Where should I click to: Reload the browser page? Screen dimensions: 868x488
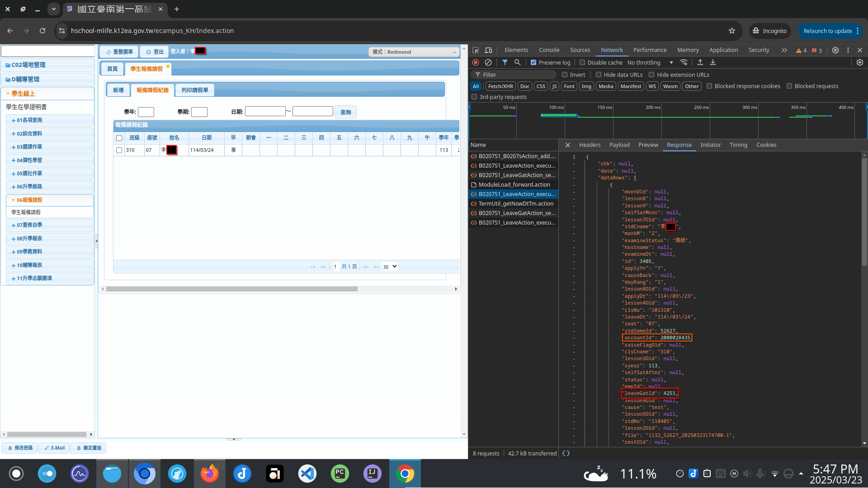[x=42, y=31]
